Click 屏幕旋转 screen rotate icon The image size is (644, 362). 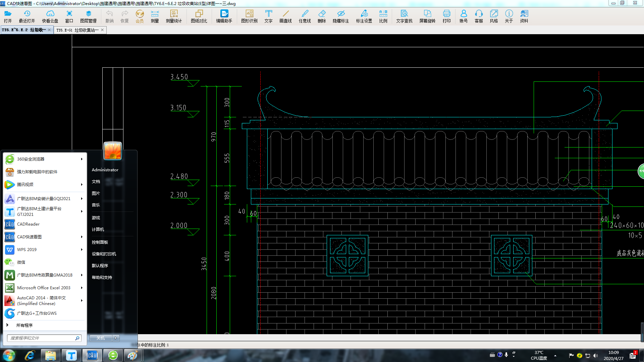(x=427, y=16)
